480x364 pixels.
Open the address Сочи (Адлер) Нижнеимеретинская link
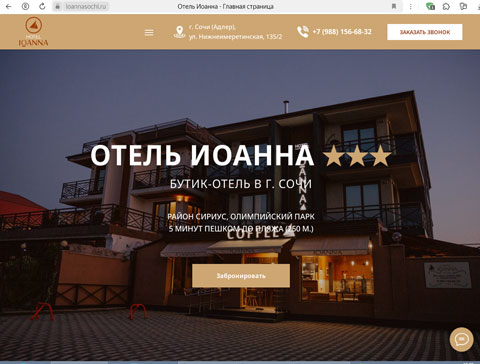pyautogui.click(x=235, y=32)
